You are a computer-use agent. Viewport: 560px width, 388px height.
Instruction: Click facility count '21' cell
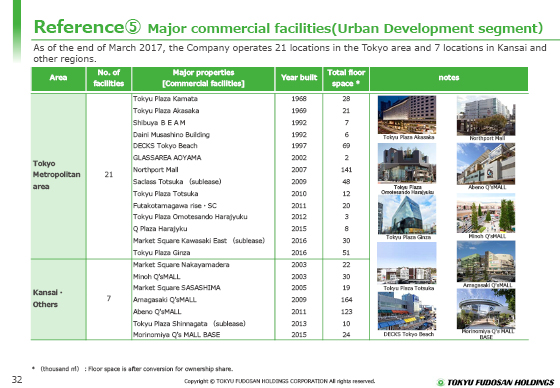click(x=109, y=175)
